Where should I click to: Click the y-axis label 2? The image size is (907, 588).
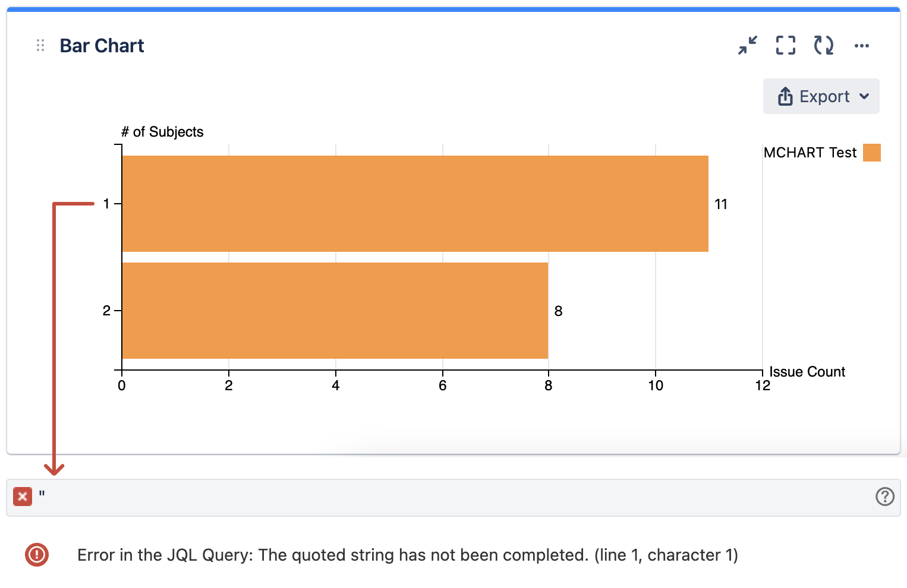[106, 311]
